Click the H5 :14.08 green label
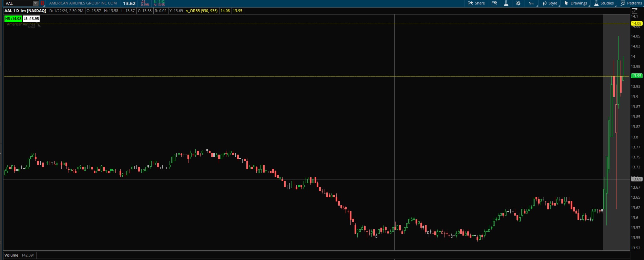This screenshot has height=260, width=644. 13,19
